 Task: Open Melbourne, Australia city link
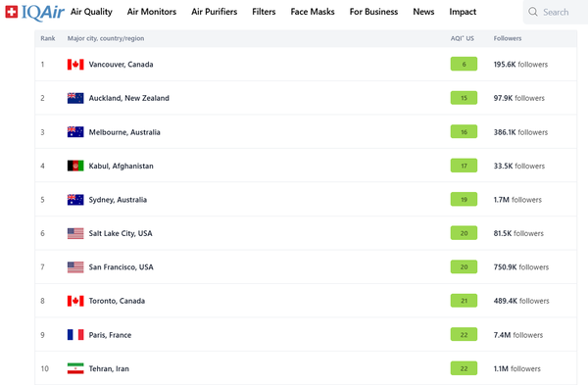[124, 132]
